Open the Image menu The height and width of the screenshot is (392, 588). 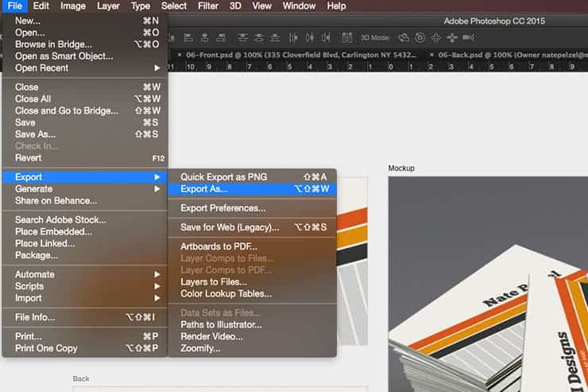point(73,6)
